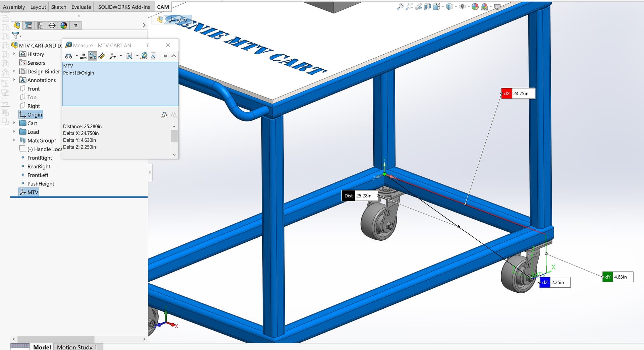The height and width of the screenshot is (350, 644).
Task: Open Apply Scene dropdown arrow
Action: click(491, 7)
